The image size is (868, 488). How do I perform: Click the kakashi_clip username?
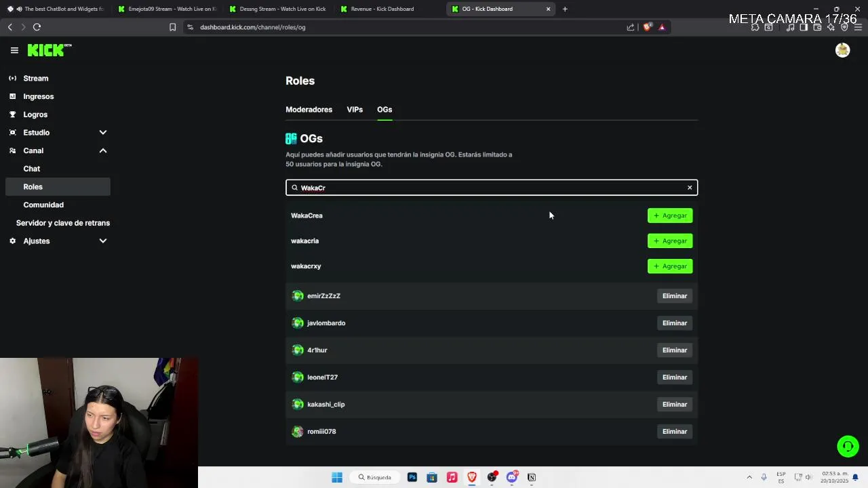(325, 405)
